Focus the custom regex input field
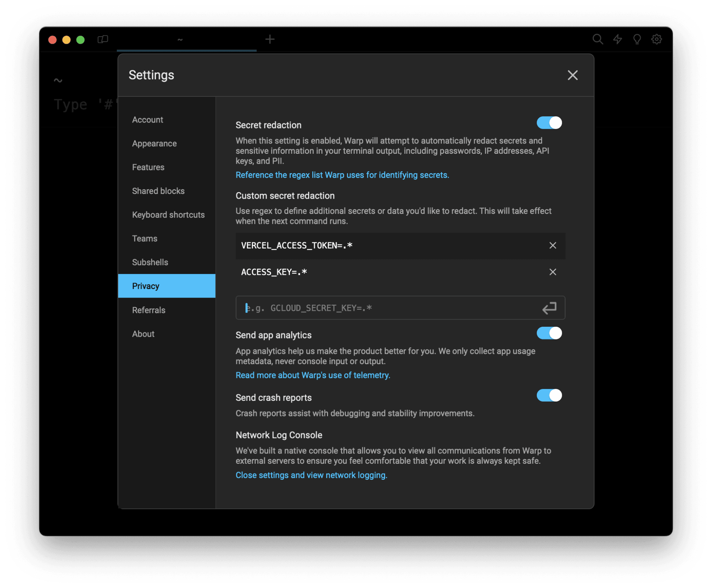The height and width of the screenshot is (588, 712). pos(388,308)
